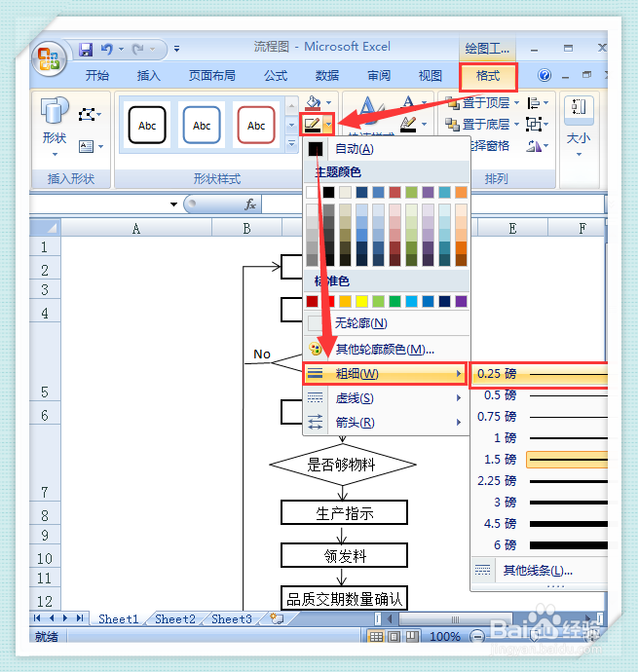The width and height of the screenshot is (638, 672).
Task: Open the Name Box dropdown arrow
Action: [x=173, y=205]
